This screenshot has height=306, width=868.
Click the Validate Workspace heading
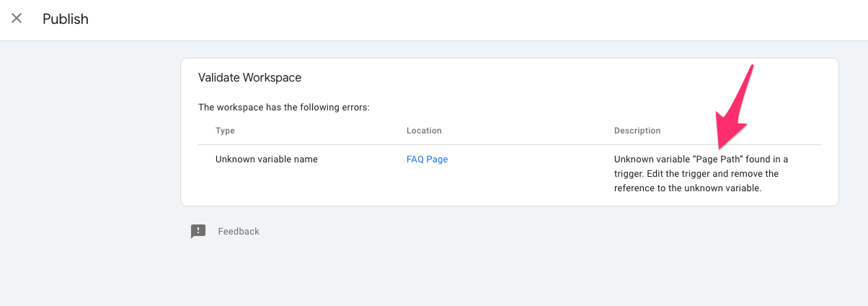click(249, 77)
